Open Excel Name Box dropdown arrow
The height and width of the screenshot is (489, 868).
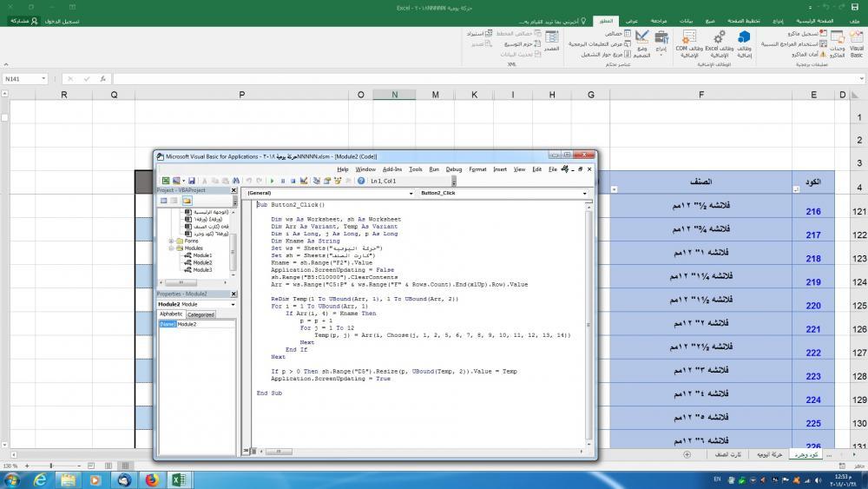pyautogui.click(x=43, y=79)
